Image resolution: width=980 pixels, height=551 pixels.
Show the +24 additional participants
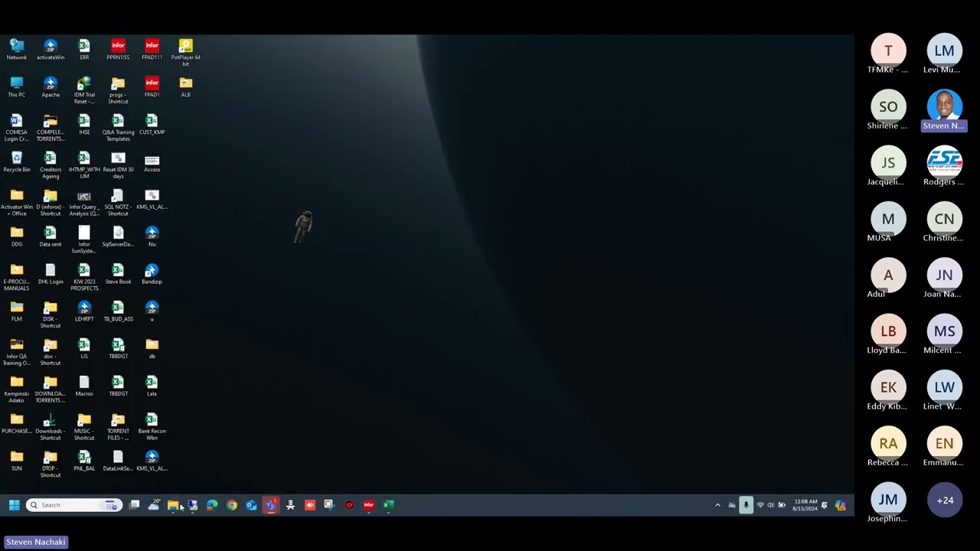[x=945, y=500]
